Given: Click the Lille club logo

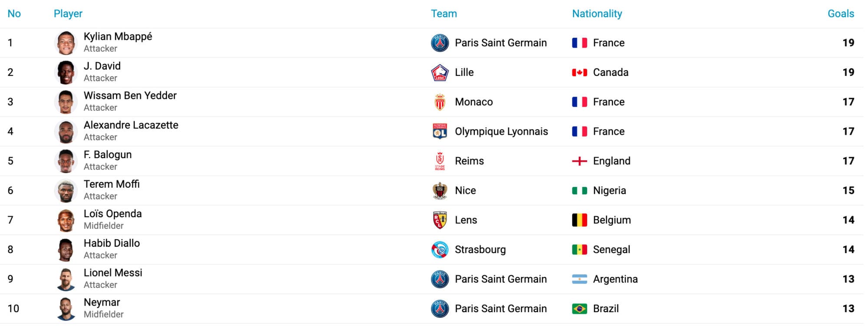Looking at the screenshot, I should [x=440, y=72].
